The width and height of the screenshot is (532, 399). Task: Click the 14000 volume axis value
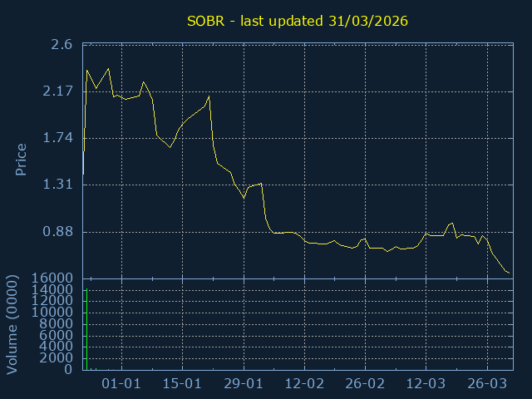point(53,289)
